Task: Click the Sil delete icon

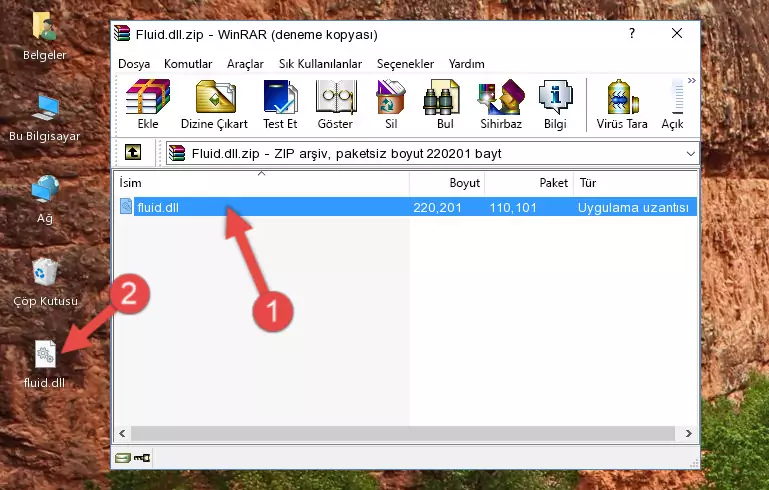Action: click(391, 97)
